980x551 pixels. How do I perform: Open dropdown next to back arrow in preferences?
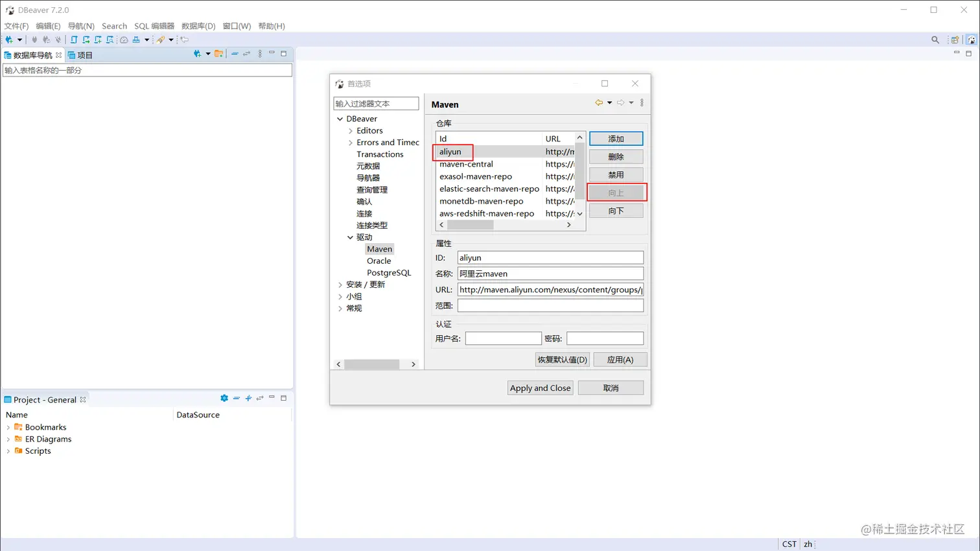(x=610, y=102)
